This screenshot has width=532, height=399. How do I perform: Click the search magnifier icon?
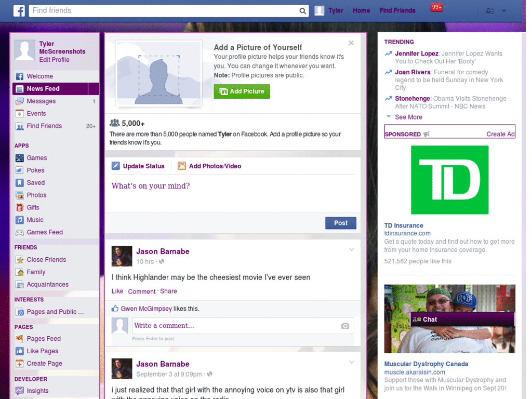pyautogui.click(x=302, y=11)
